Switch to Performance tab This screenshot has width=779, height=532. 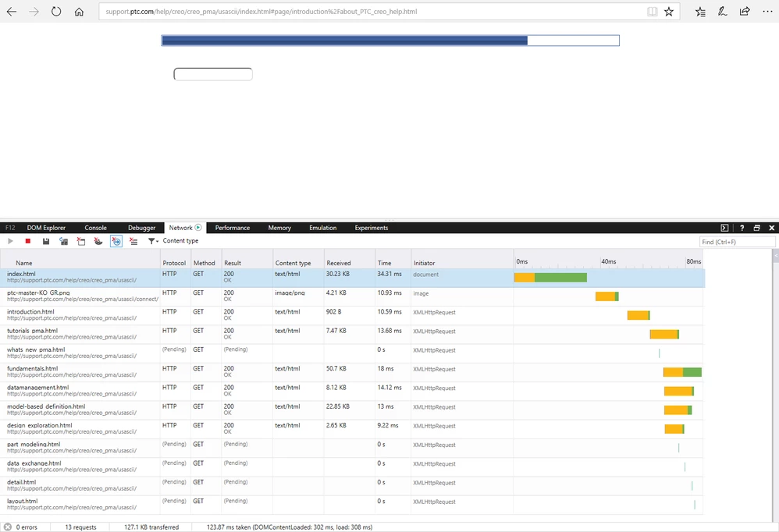233,228
